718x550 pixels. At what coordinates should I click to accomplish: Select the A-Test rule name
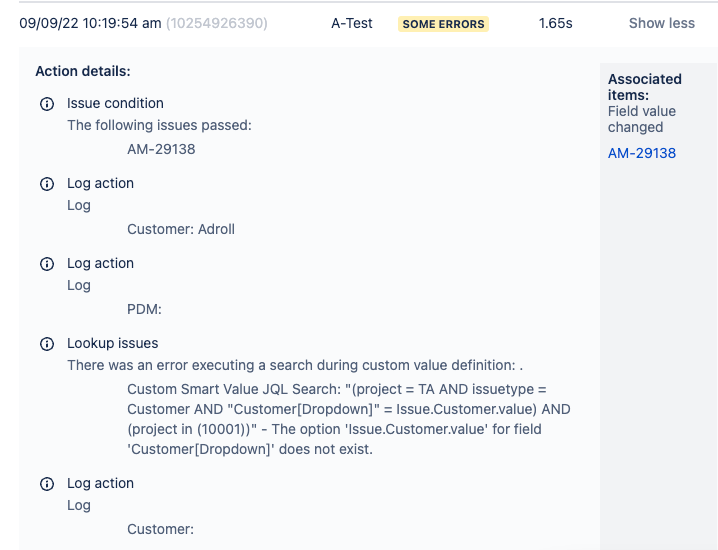tap(352, 23)
